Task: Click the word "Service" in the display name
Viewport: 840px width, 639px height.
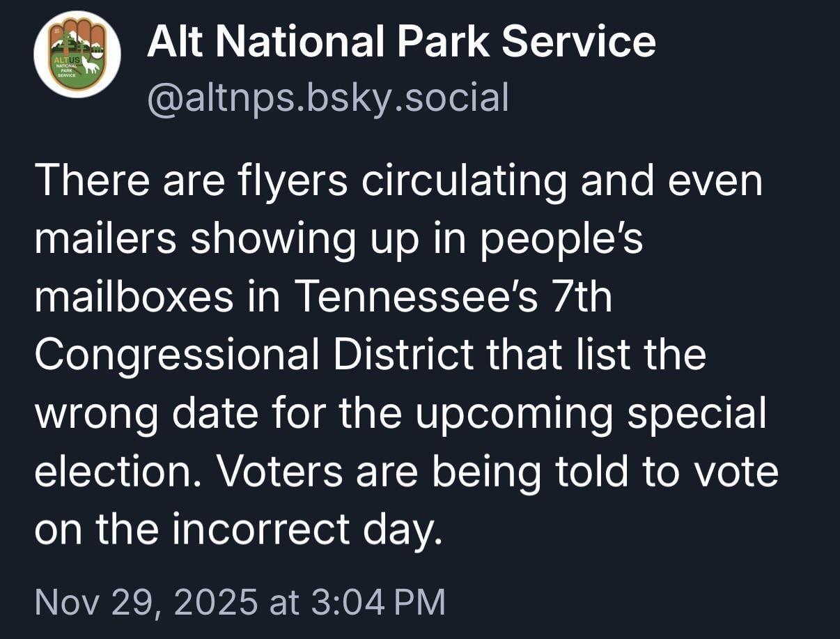Action: tap(578, 42)
